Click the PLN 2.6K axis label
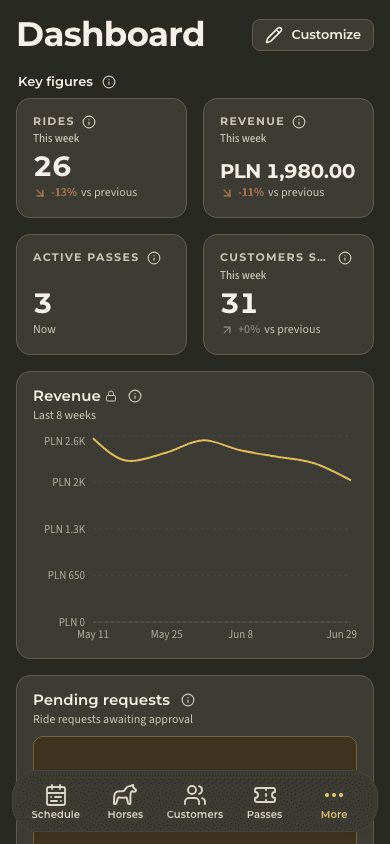The image size is (390, 844). 65,441
